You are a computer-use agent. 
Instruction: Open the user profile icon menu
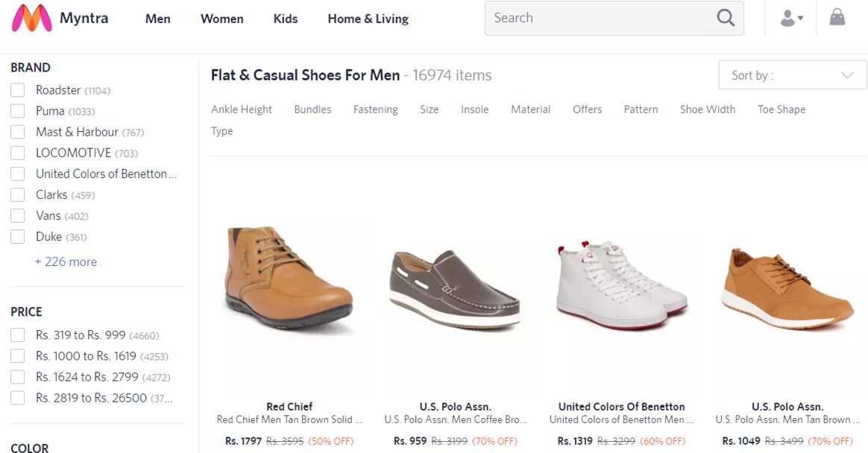pos(790,19)
